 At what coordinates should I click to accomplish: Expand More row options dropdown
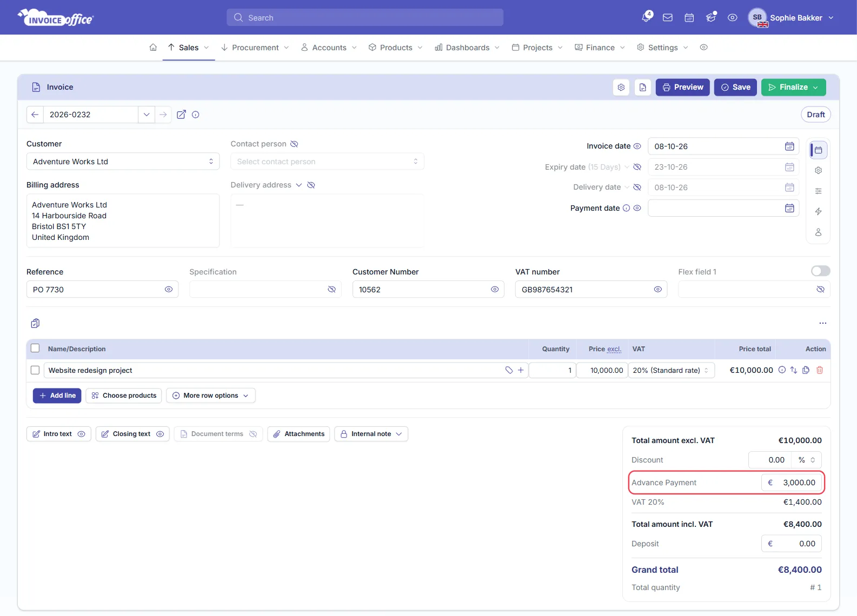211,396
